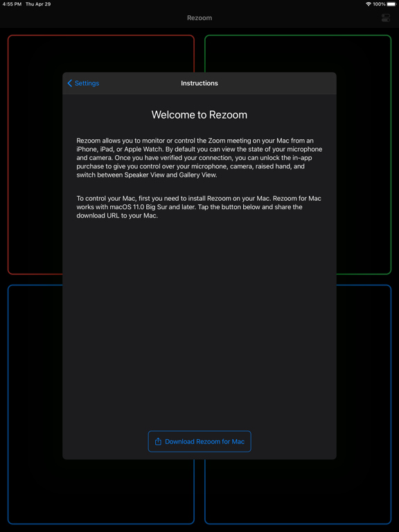Click the Thu Apr 29 date in the status bar

click(x=38, y=4)
